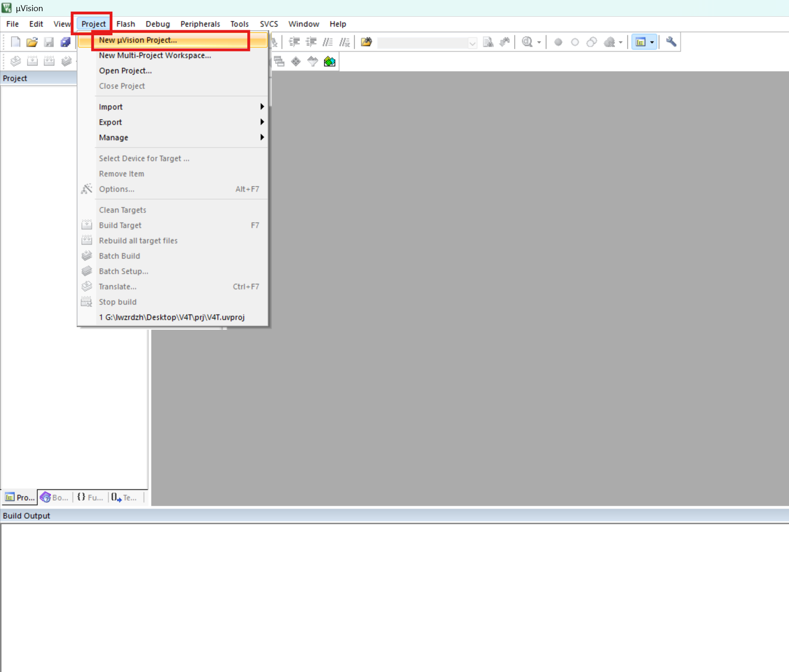This screenshot has height=672, width=789.
Task: Open the Edit menu
Action: coord(36,24)
